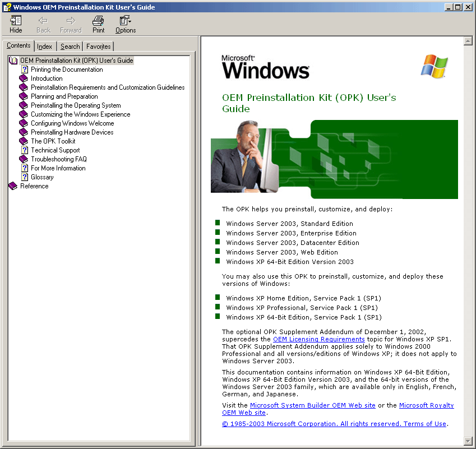Click the text 'Windows XP 64-Bit Edition Version 2003'
The width and height of the screenshot is (476, 449).
coord(290,262)
